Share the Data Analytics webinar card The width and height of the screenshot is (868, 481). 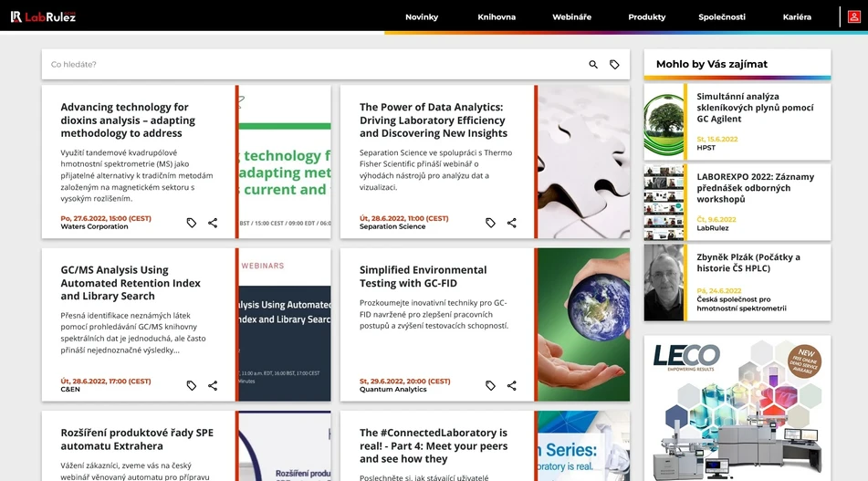click(511, 223)
